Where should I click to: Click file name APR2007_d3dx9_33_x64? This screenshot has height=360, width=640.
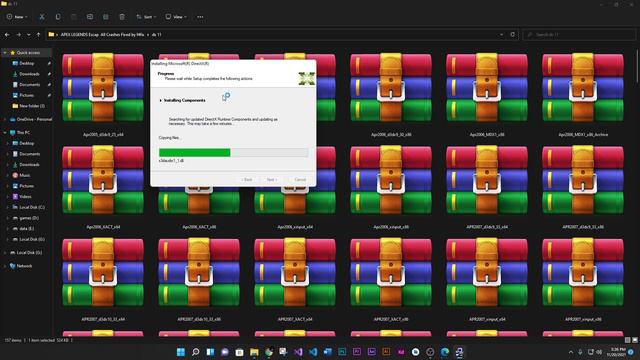point(487,227)
